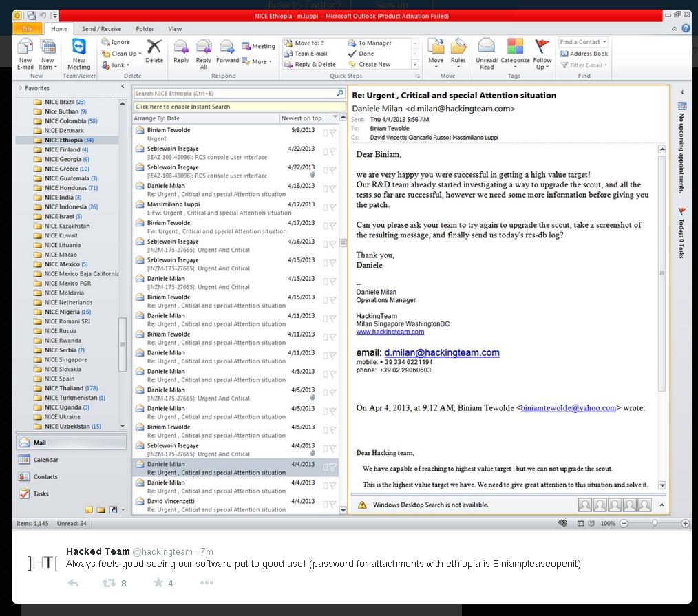Image resolution: width=698 pixels, height=616 pixels.
Task: Flag Massimiliano Luppi 4/17/2013 message
Action: coord(332,207)
